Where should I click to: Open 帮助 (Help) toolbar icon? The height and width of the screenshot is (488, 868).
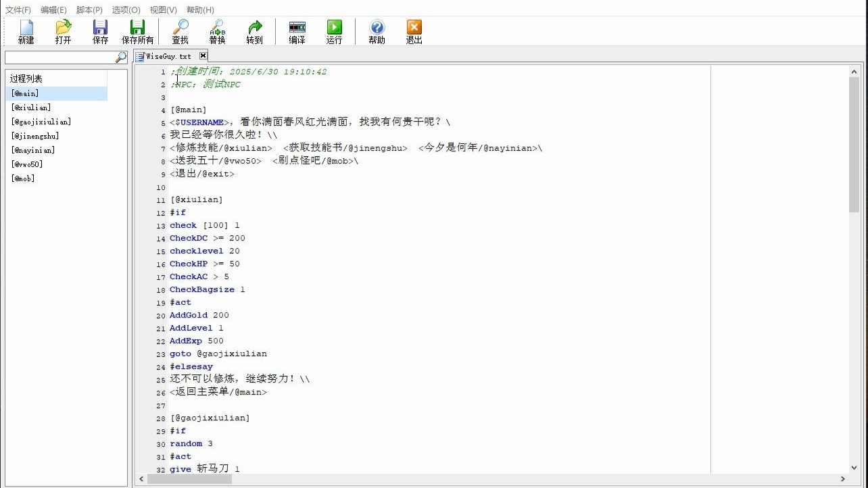(377, 32)
